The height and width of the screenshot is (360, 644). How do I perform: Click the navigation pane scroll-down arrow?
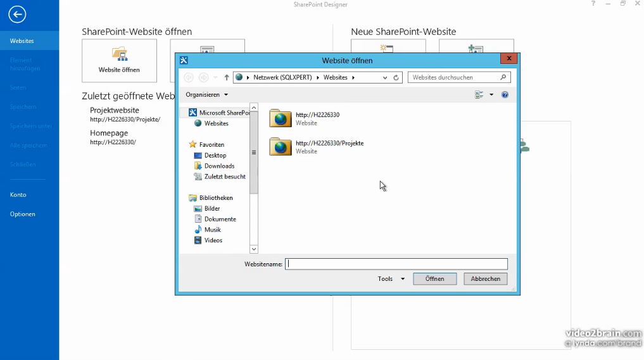(x=254, y=249)
